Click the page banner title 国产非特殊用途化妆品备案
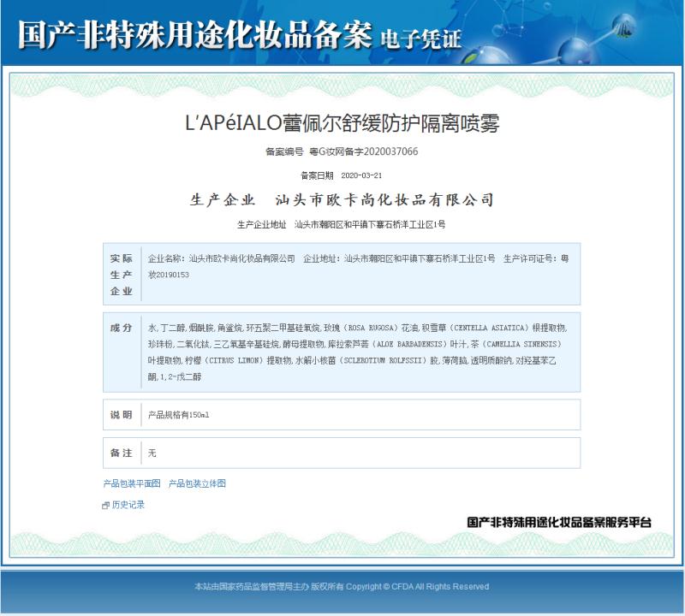The width and height of the screenshot is (685, 616). point(195,34)
